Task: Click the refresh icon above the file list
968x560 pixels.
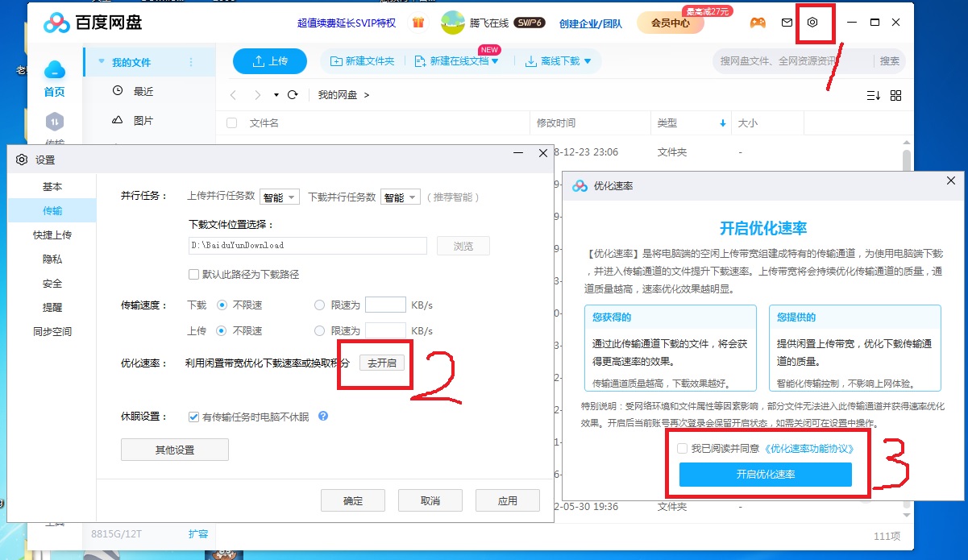Action: point(293,94)
